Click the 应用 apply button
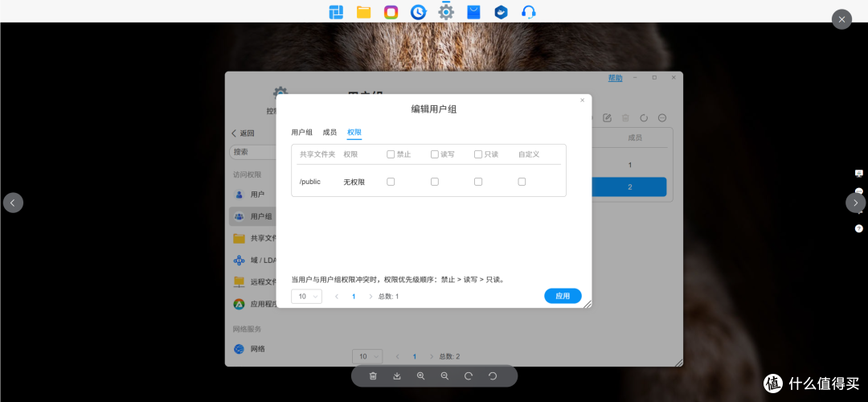 tap(563, 296)
